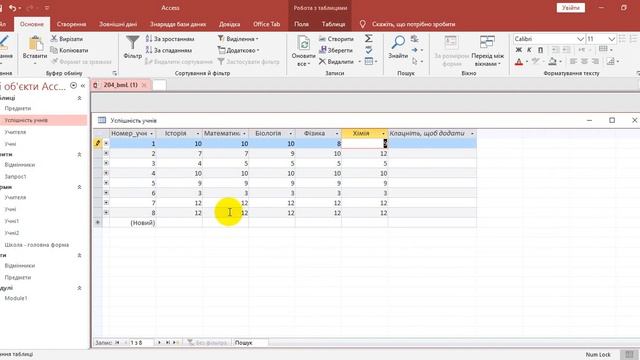Screen dimensions: 640x360
Task: Click the fill color bucket icon
Action: tap(552, 62)
